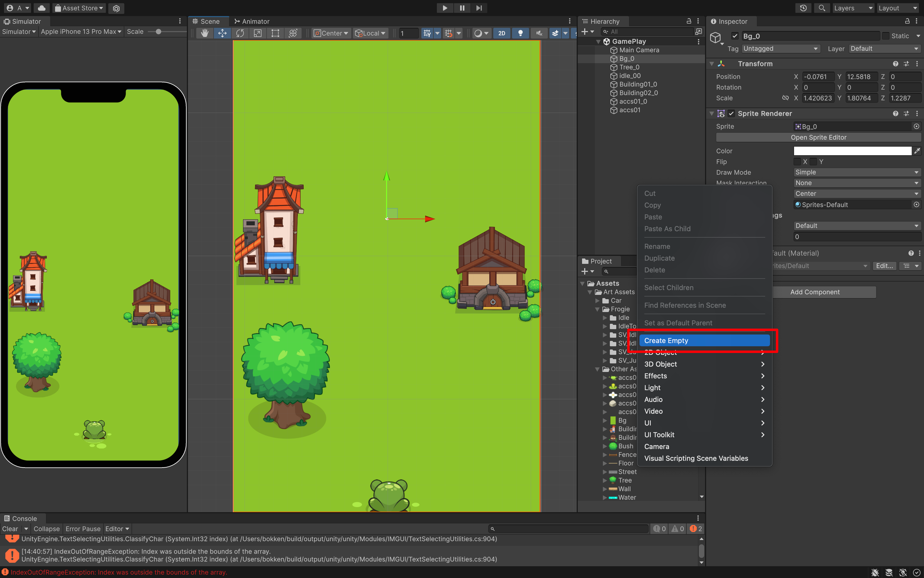Open the Light submenu
This screenshot has width=924, height=578.
pos(704,388)
